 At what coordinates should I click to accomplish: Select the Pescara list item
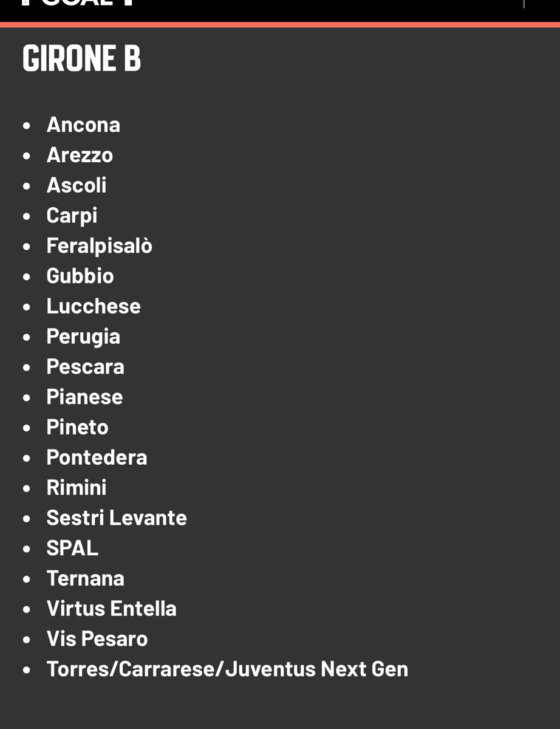85,367
